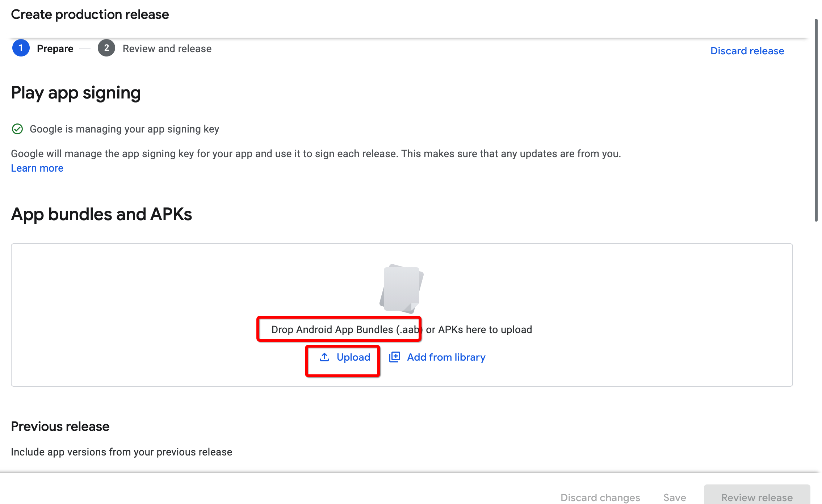Click step 1 Prepare circle
Screen dimensions: 822x504
[21, 48]
